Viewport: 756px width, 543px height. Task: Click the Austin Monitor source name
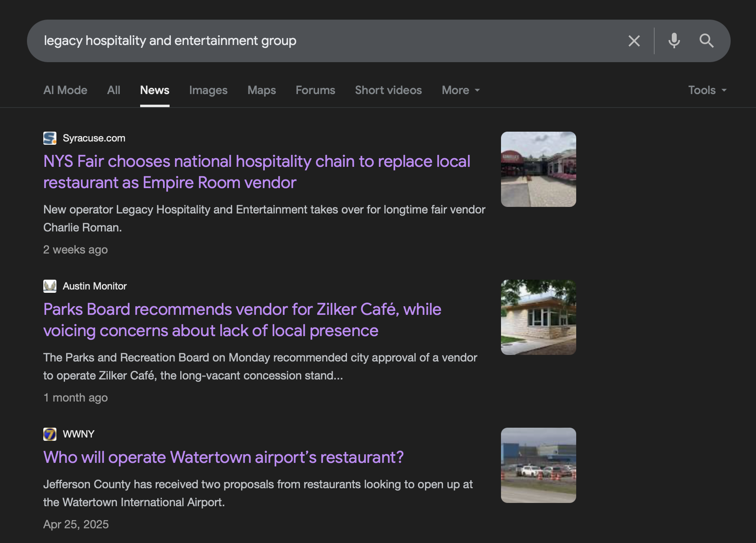coord(95,286)
